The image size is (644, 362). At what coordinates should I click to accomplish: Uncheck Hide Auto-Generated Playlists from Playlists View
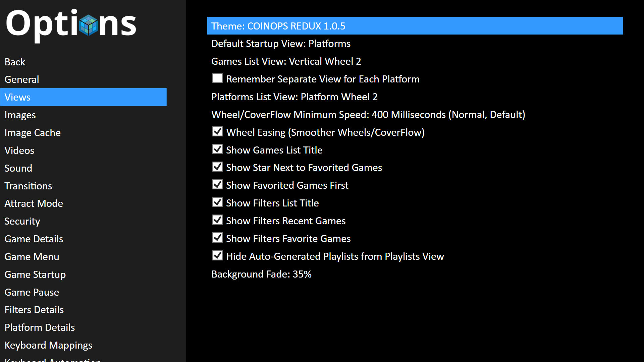[217, 256]
